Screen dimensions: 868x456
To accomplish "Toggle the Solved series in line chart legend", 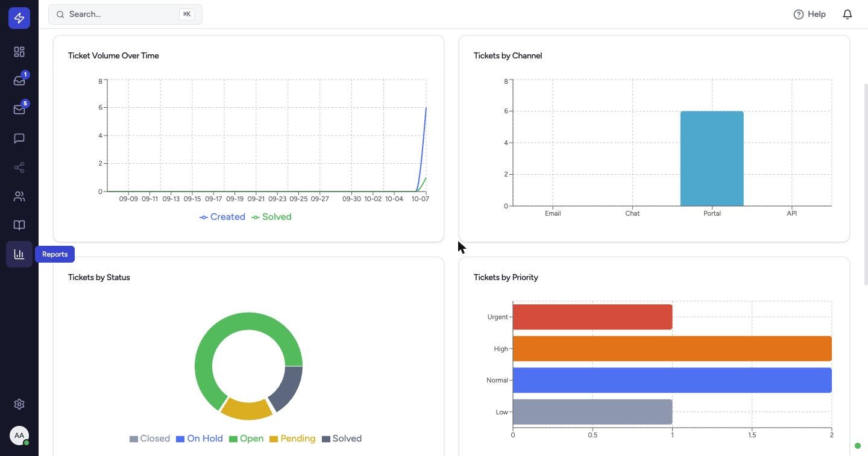I will coord(271,217).
